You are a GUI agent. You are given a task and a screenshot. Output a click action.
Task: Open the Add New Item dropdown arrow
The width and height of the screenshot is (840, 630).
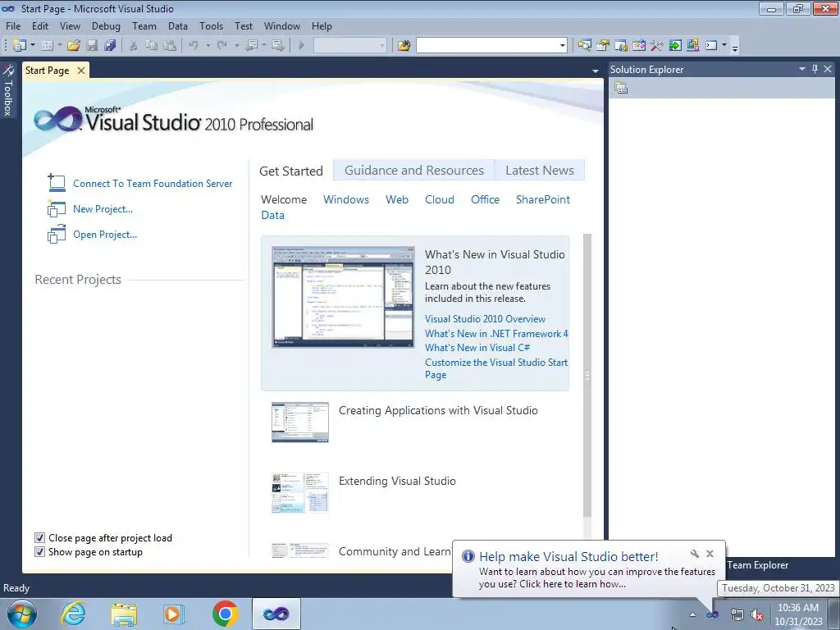coord(59,46)
